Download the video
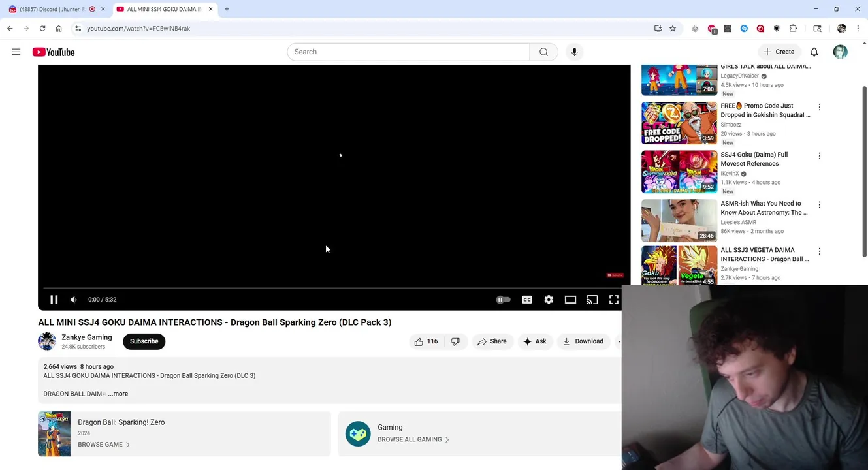This screenshot has height=470, width=868. [x=583, y=341]
